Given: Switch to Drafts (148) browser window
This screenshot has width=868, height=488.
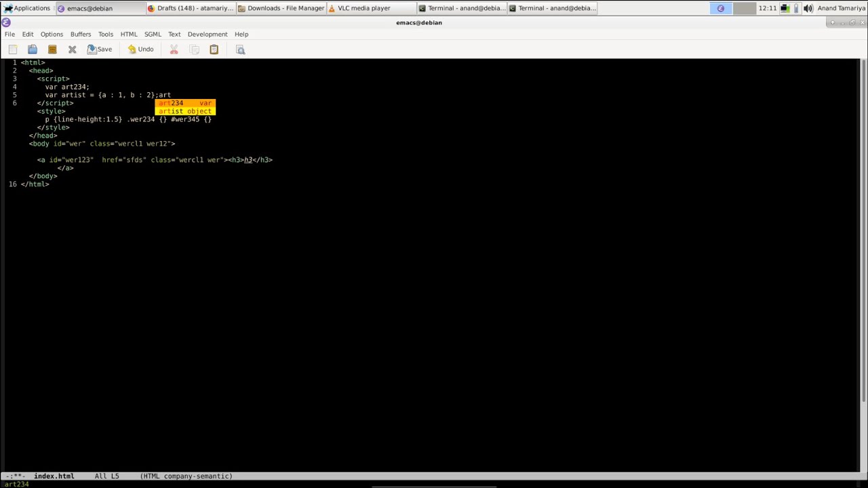Looking at the screenshot, I should tap(191, 8).
